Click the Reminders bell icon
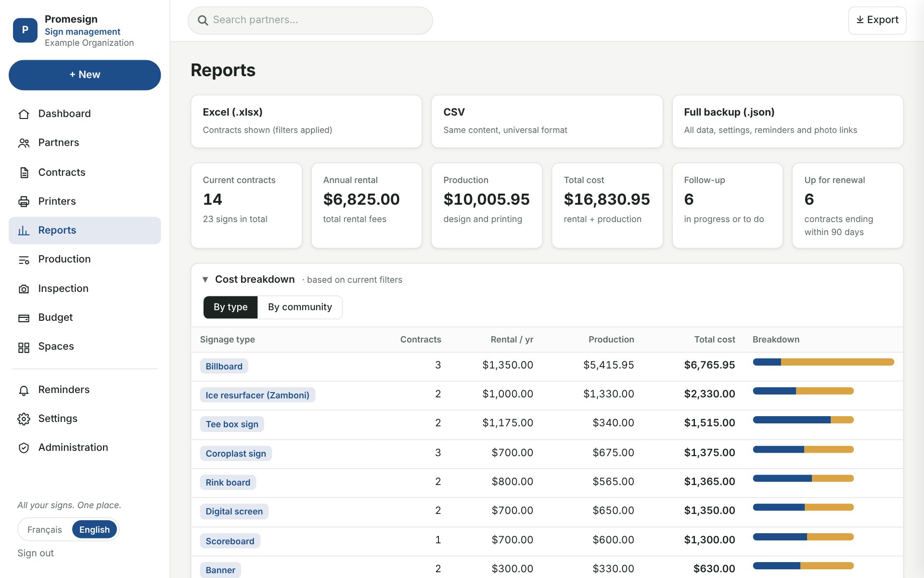 [x=24, y=390]
